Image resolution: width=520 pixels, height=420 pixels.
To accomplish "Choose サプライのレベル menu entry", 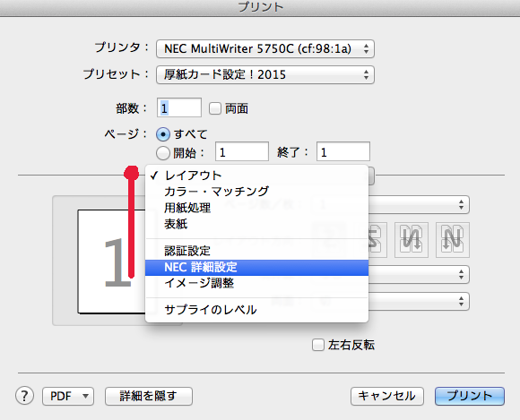I will pyautogui.click(x=256, y=309).
